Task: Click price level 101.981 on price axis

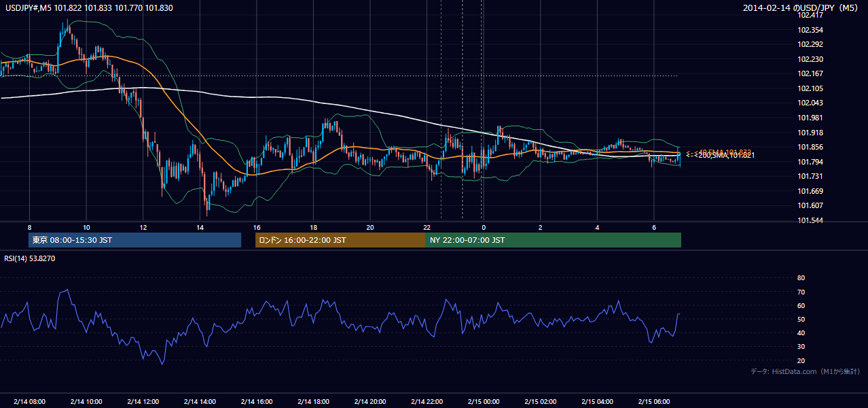Action: click(810, 118)
